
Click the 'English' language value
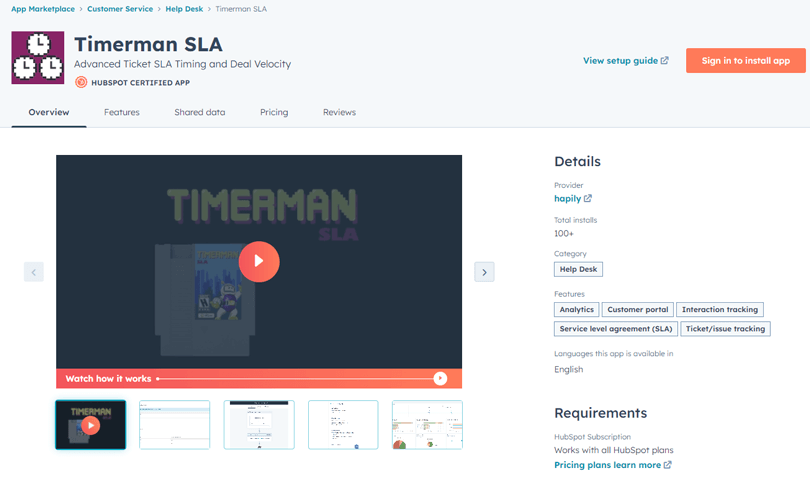point(569,370)
